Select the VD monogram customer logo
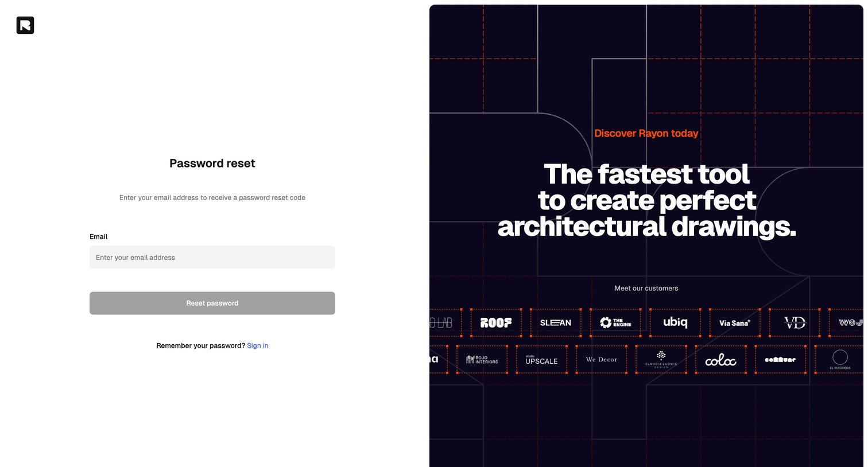Image resolution: width=868 pixels, height=467 pixels. [795, 323]
